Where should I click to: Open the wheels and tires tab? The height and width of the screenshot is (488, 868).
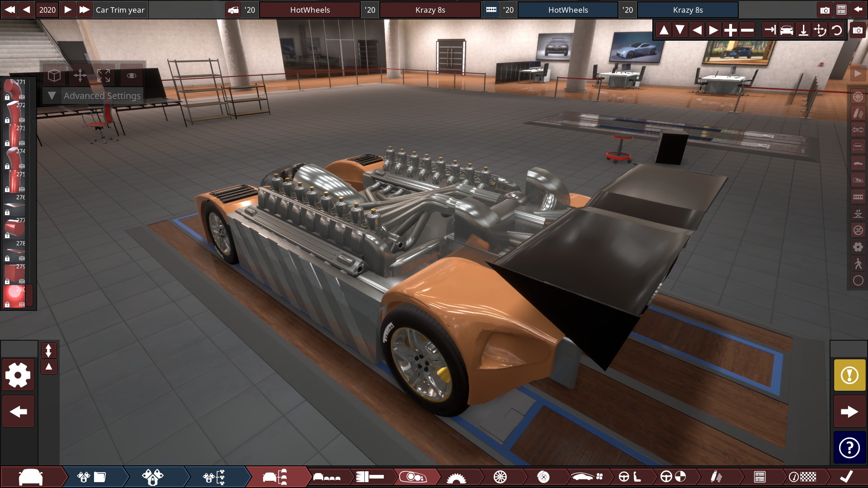(x=500, y=477)
